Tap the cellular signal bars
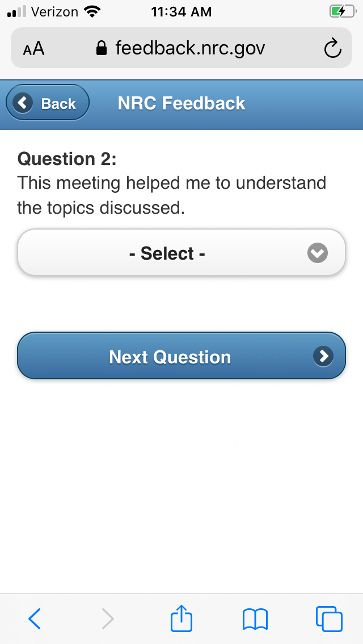Image resolution: width=363 pixels, height=644 pixels. tap(16, 12)
